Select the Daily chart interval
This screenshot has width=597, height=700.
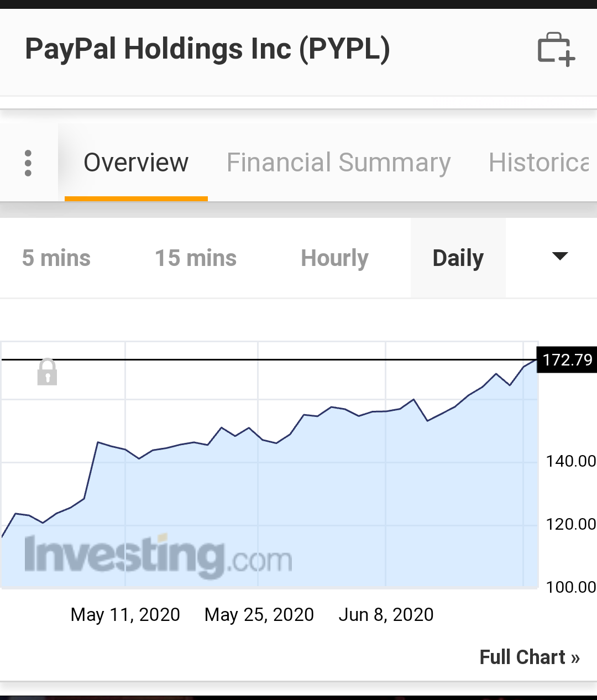[458, 258]
